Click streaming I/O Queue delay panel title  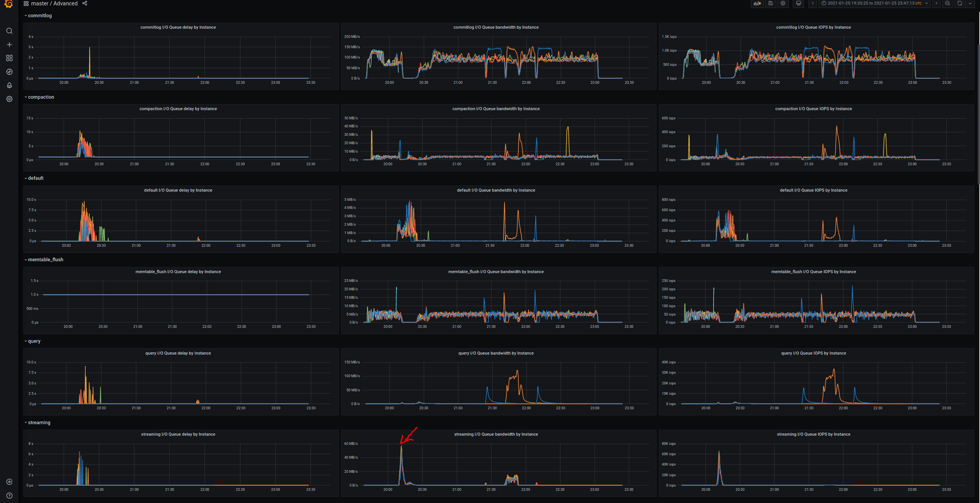(x=178, y=435)
